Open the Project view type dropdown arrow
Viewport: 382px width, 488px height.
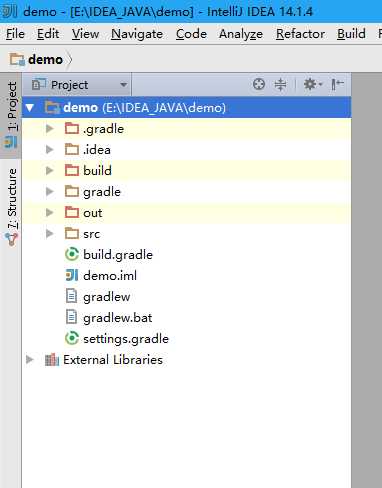click(124, 85)
